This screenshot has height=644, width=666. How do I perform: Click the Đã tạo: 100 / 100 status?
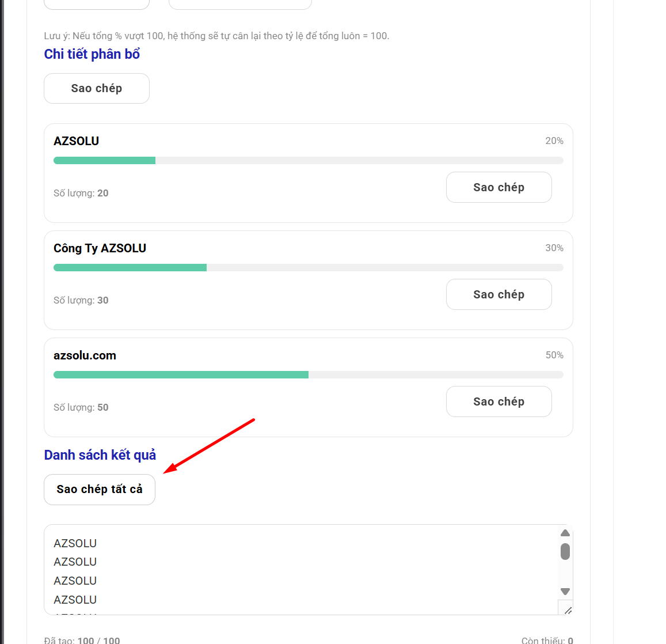pyautogui.click(x=82, y=640)
